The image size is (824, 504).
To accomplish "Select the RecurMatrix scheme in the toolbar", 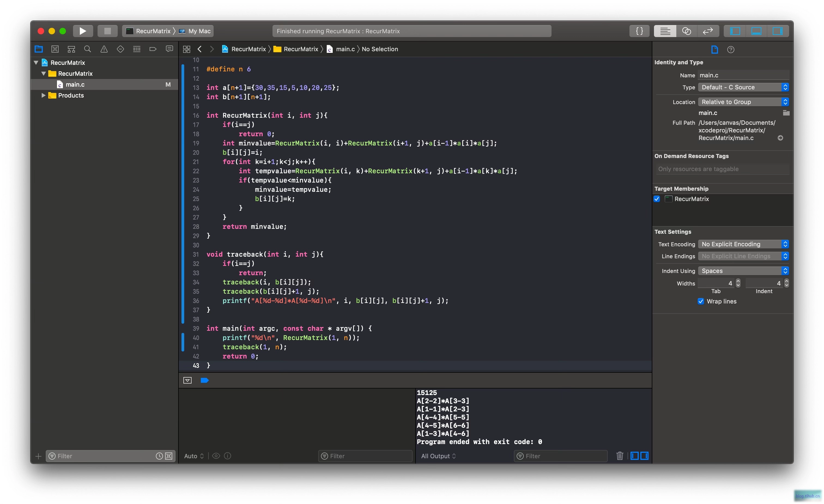I will (x=148, y=31).
